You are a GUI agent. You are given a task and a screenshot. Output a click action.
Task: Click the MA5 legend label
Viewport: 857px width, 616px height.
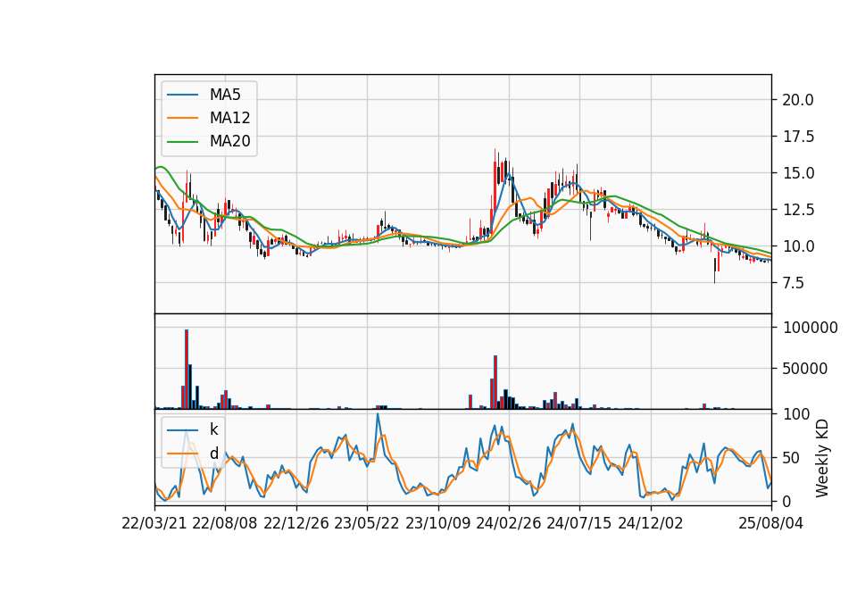pyautogui.click(x=225, y=95)
